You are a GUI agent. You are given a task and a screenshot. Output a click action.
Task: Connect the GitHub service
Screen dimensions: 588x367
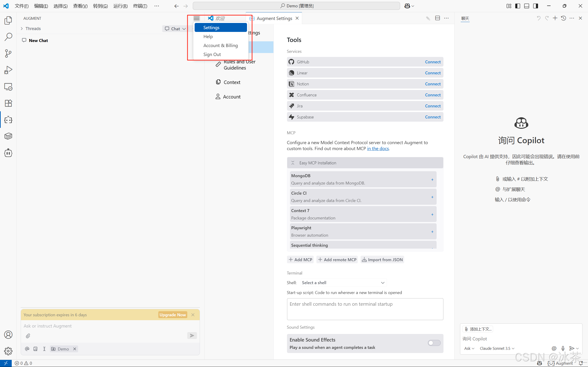pos(432,62)
